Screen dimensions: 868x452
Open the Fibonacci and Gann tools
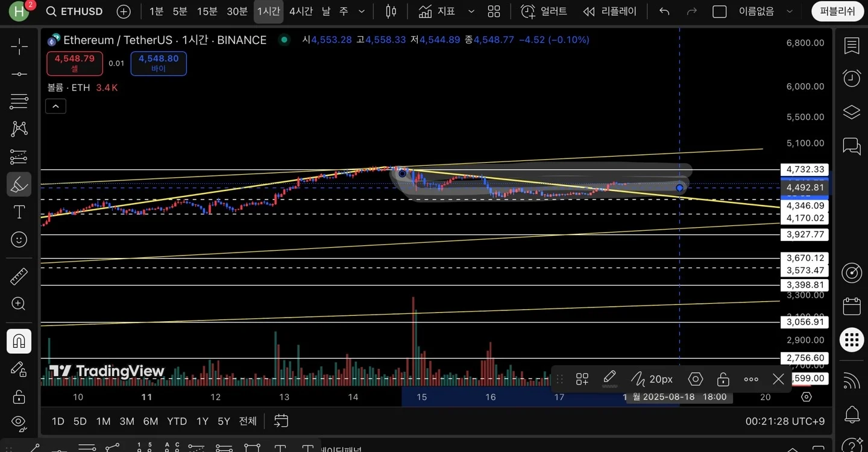[19, 101]
